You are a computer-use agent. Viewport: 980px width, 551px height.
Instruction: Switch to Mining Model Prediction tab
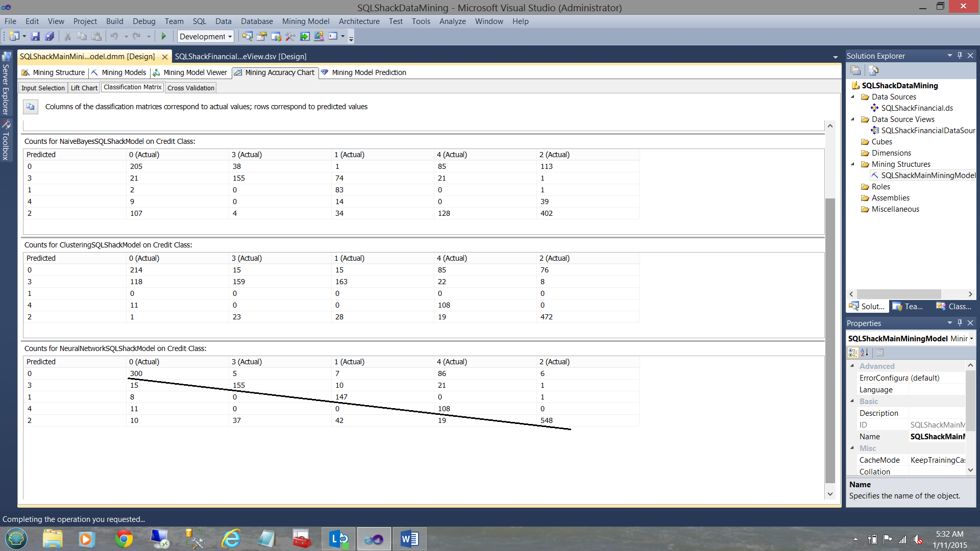click(x=369, y=72)
